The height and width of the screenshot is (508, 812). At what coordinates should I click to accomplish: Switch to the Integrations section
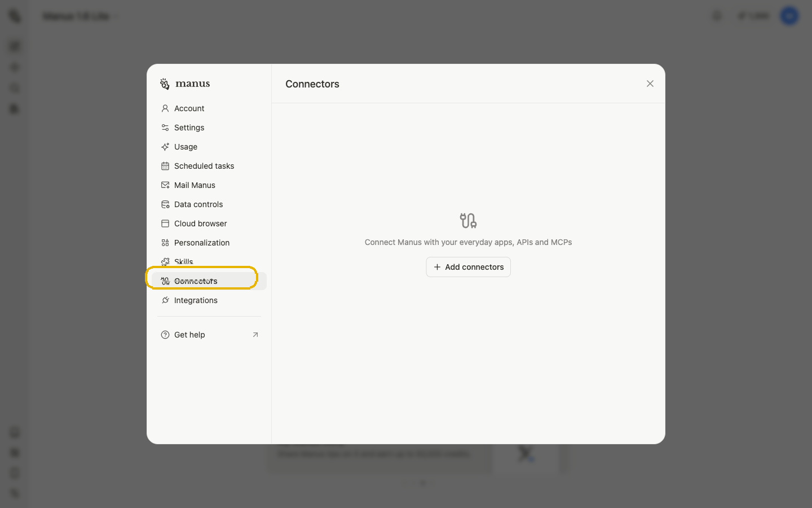pyautogui.click(x=196, y=300)
